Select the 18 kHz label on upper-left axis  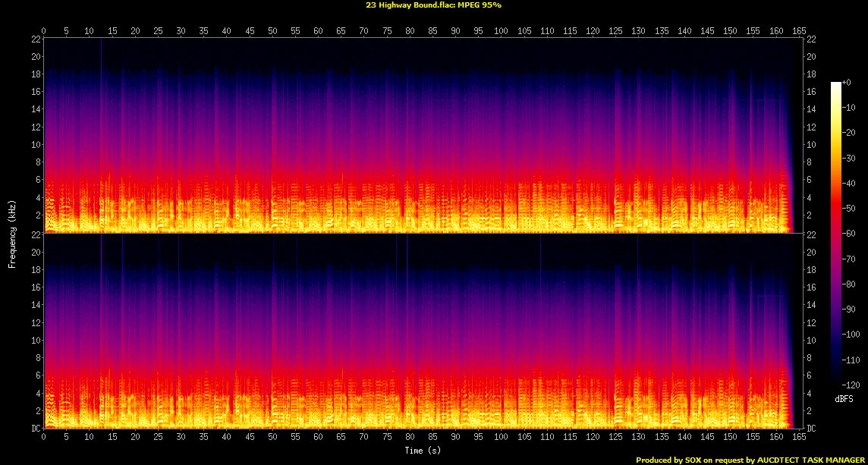pyautogui.click(x=36, y=74)
